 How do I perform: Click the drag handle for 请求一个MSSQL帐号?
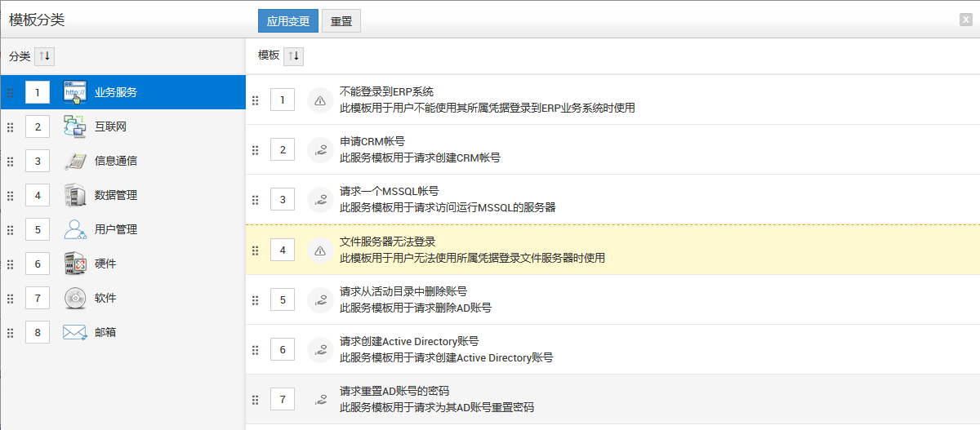[255, 200]
